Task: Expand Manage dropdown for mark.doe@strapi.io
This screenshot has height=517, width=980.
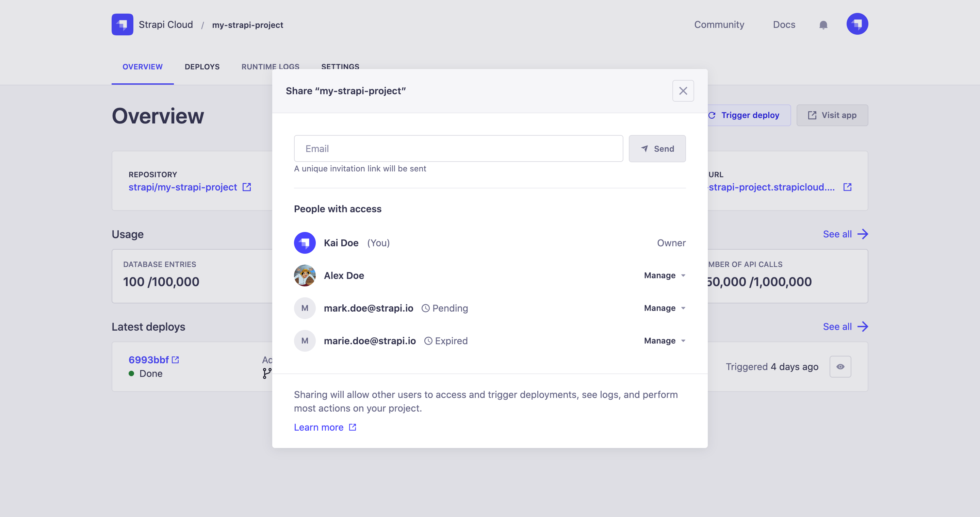Action: pos(663,308)
